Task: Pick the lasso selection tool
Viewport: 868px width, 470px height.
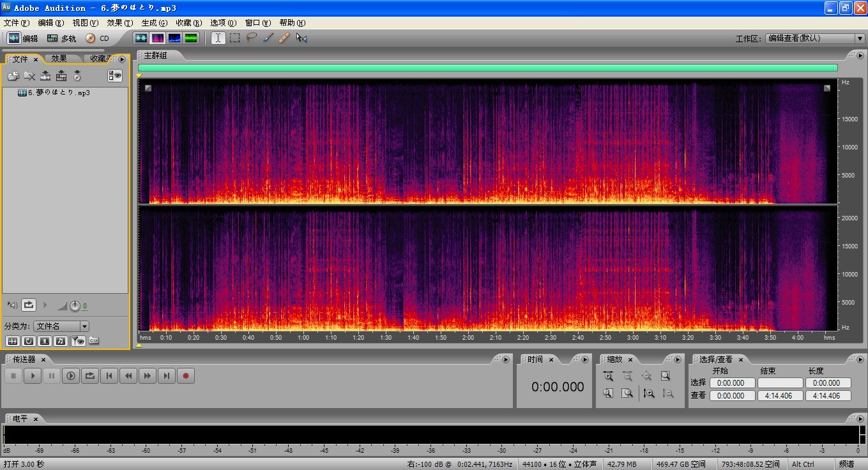Action: (x=252, y=38)
